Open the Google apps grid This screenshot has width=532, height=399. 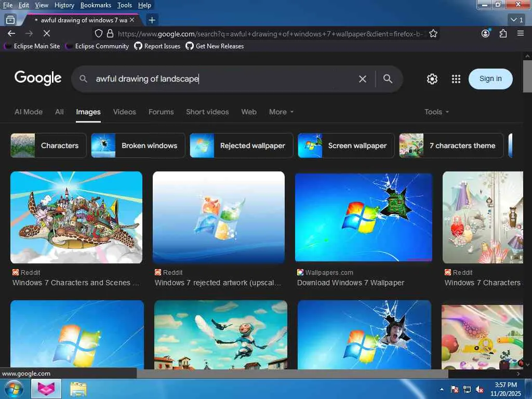coord(456,79)
